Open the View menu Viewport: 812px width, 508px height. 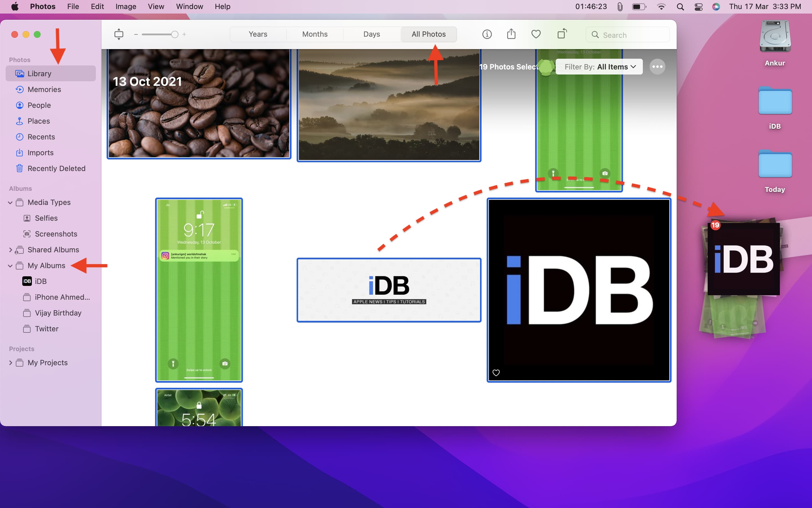click(156, 6)
